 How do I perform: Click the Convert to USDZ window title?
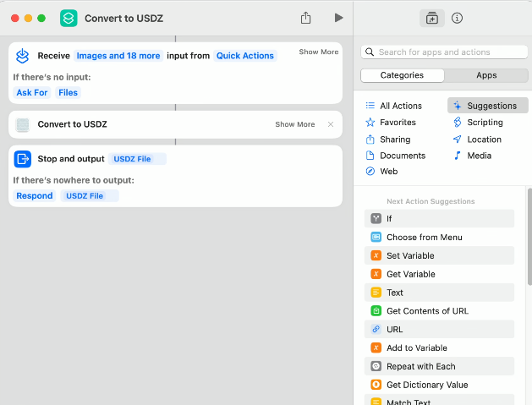point(123,19)
